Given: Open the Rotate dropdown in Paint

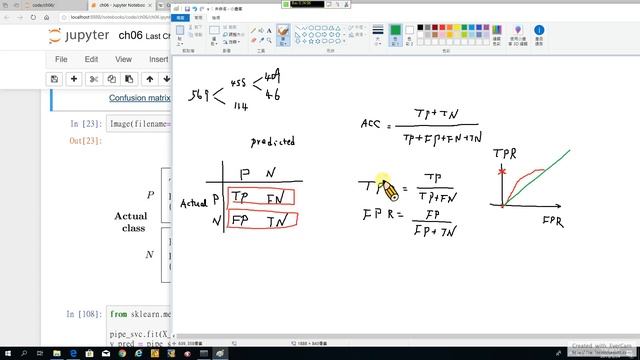Looking at the screenshot, I should point(232,42).
